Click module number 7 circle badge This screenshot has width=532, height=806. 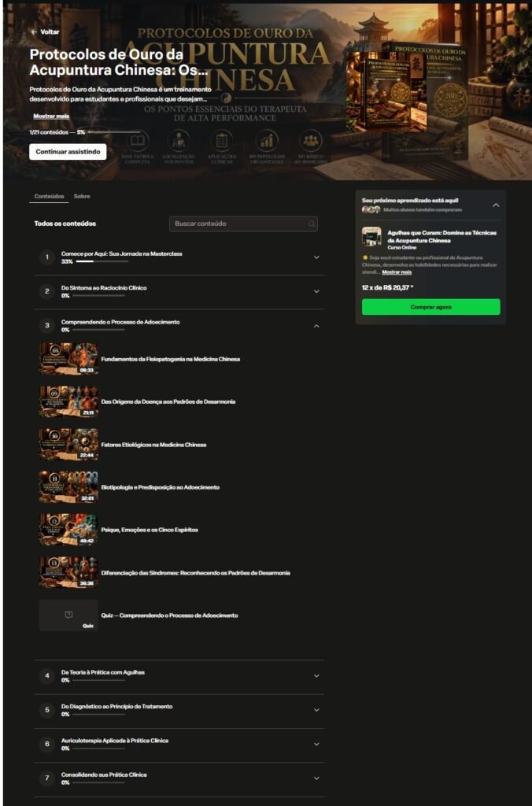46,778
